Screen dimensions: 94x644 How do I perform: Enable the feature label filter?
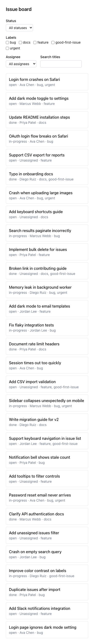[35, 42]
